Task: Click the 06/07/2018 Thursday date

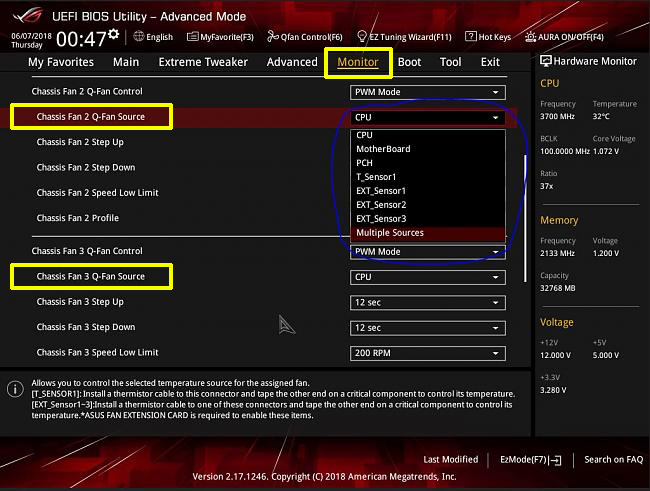Action: [x=31, y=41]
